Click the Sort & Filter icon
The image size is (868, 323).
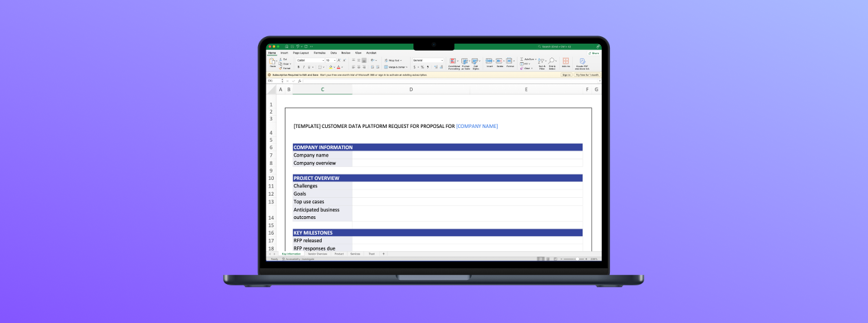[541, 62]
